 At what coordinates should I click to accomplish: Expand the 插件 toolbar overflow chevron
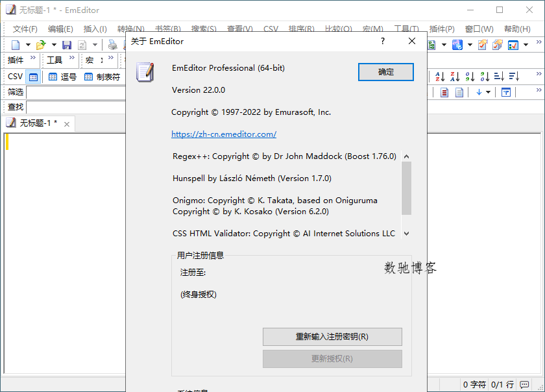click(x=33, y=57)
